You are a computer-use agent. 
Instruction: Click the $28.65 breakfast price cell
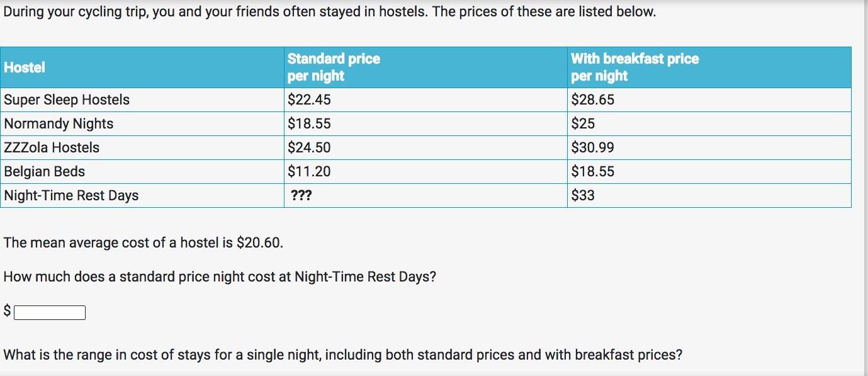pos(592,100)
